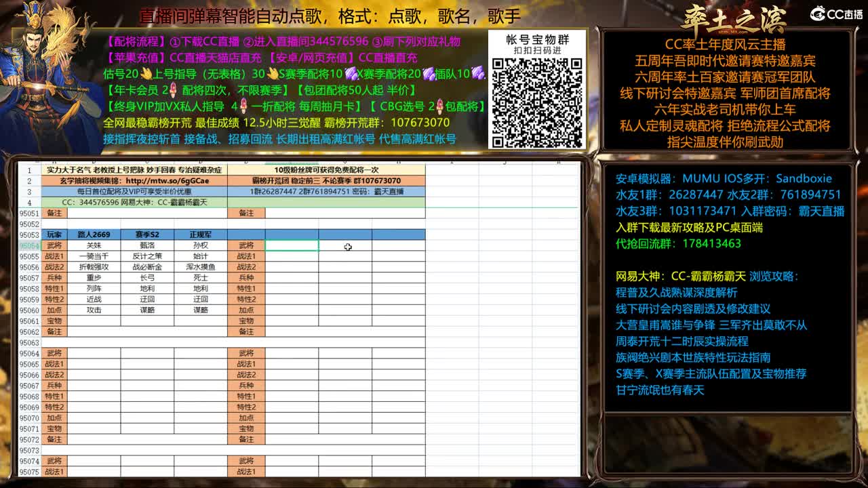Viewport: 868px width, 488px height.
Task: Select the cell containing 攻击
Action: [x=94, y=310]
